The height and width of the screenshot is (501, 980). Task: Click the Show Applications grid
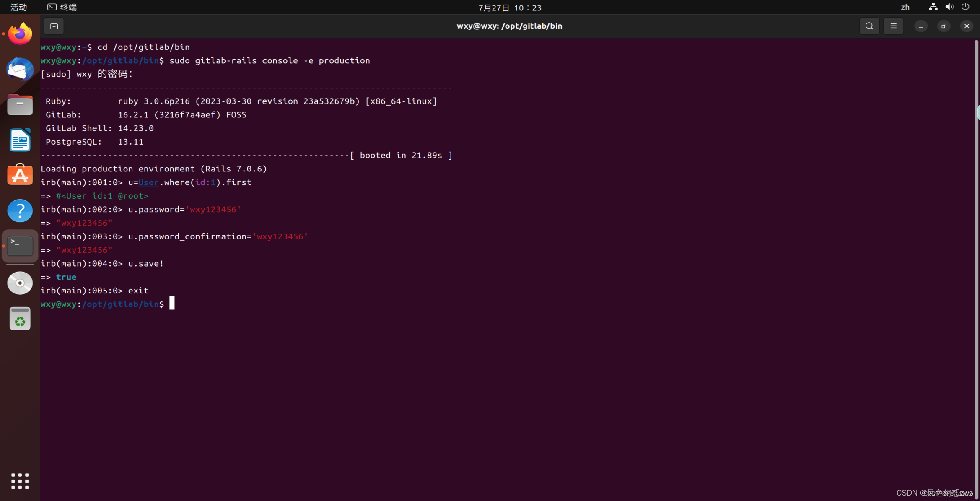19,481
